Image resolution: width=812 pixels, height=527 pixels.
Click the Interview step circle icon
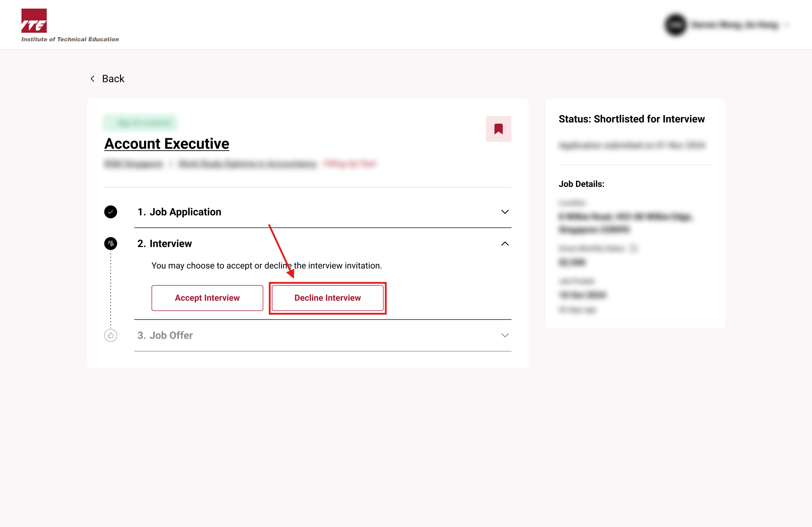111,243
